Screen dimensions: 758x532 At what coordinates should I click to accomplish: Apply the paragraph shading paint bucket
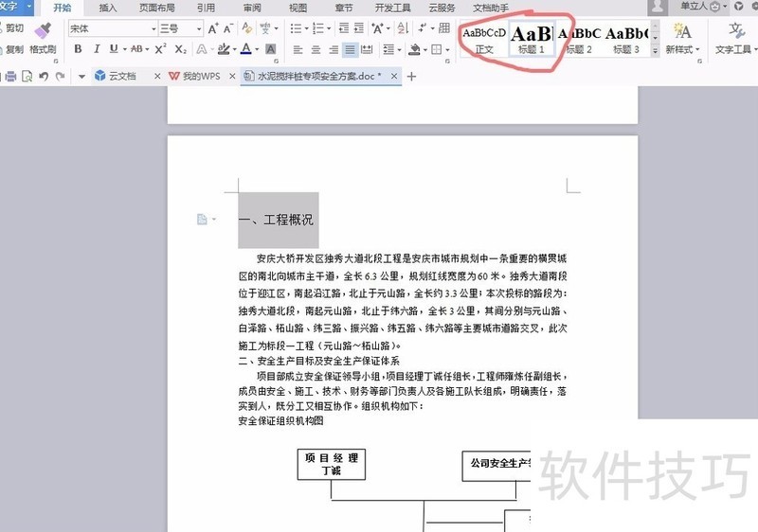point(414,49)
